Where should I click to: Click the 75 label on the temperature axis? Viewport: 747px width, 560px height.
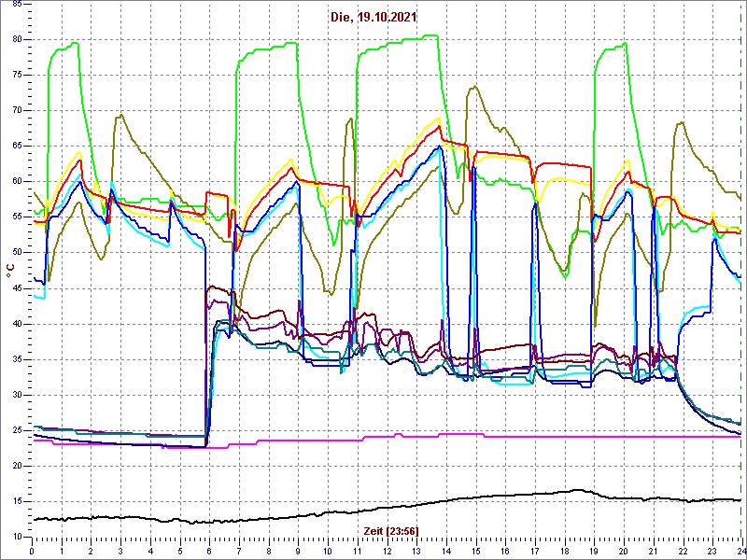16,75
